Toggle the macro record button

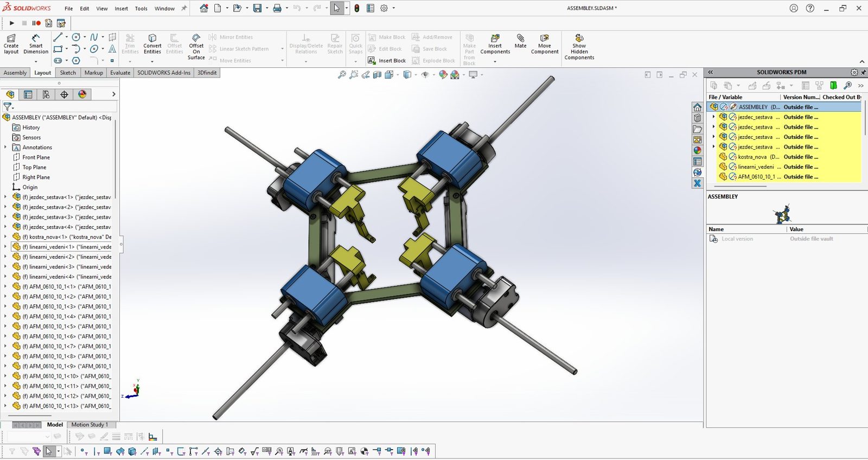36,23
